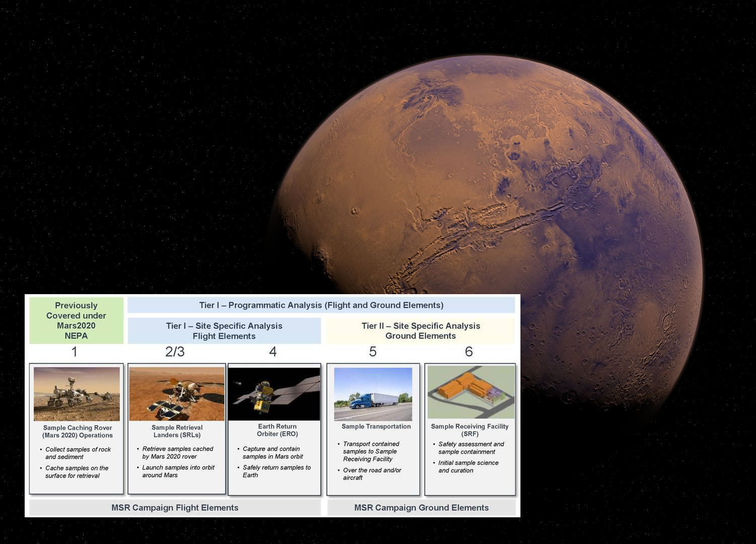The height and width of the screenshot is (544, 756).
Task: Select Tier II Site Specific Ground Elements header
Action: [x=420, y=331]
